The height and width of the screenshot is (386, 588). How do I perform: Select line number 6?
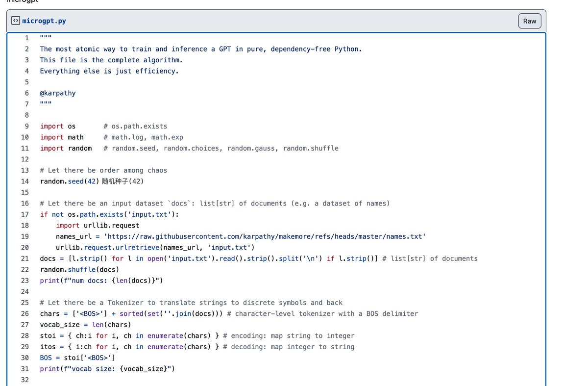point(26,93)
